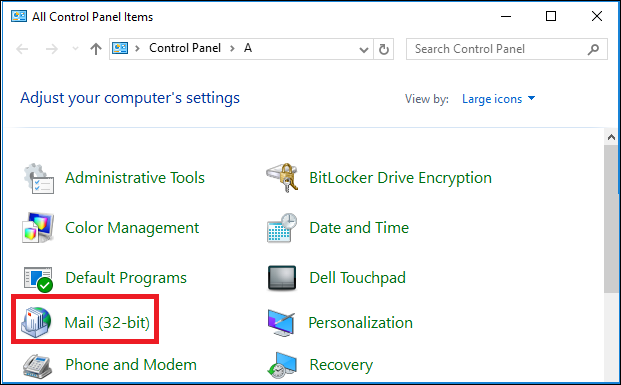Image resolution: width=621 pixels, height=385 pixels.
Task: Click the search magnifier icon
Action: (593, 49)
